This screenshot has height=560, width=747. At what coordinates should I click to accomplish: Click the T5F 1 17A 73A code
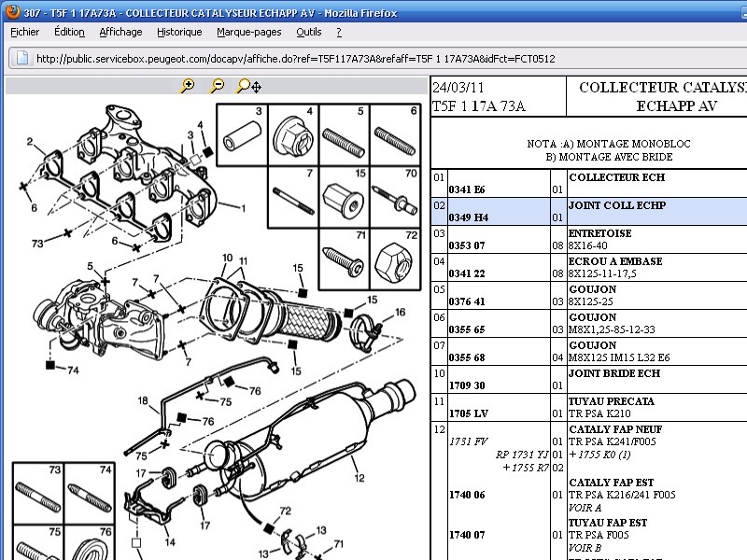[x=479, y=106]
